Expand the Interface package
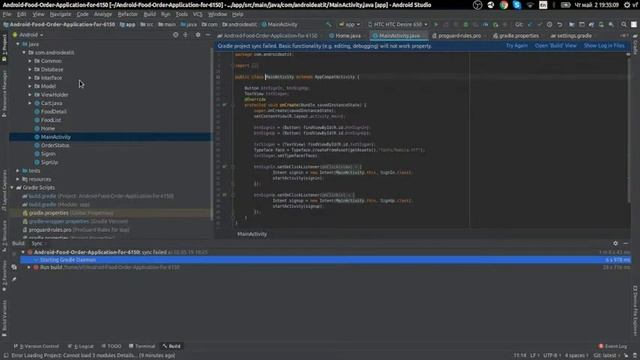Screen dimensions: 640x360 coord(30,78)
